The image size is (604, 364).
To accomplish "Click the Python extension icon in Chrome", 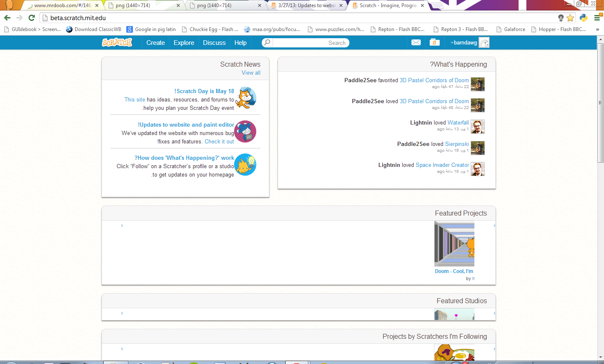I will [x=583, y=18].
